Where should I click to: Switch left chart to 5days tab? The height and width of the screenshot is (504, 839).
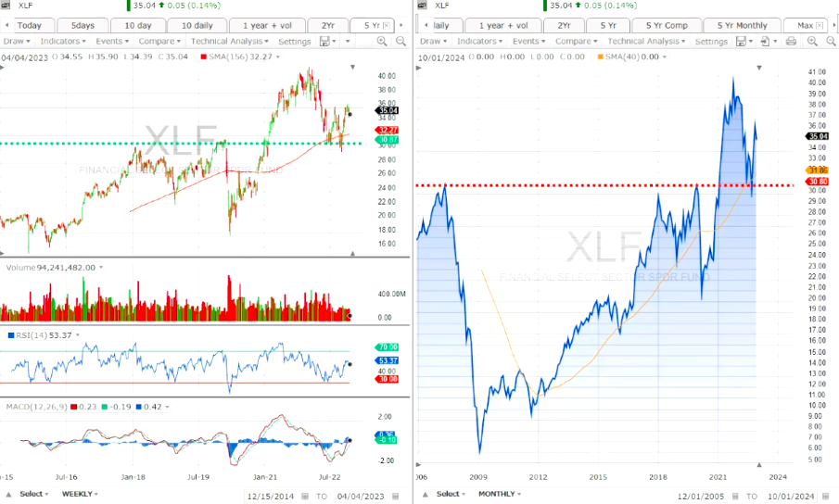point(83,25)
